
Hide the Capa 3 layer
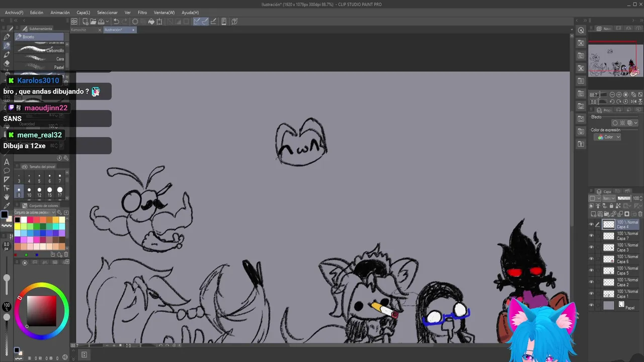(591, 247)
